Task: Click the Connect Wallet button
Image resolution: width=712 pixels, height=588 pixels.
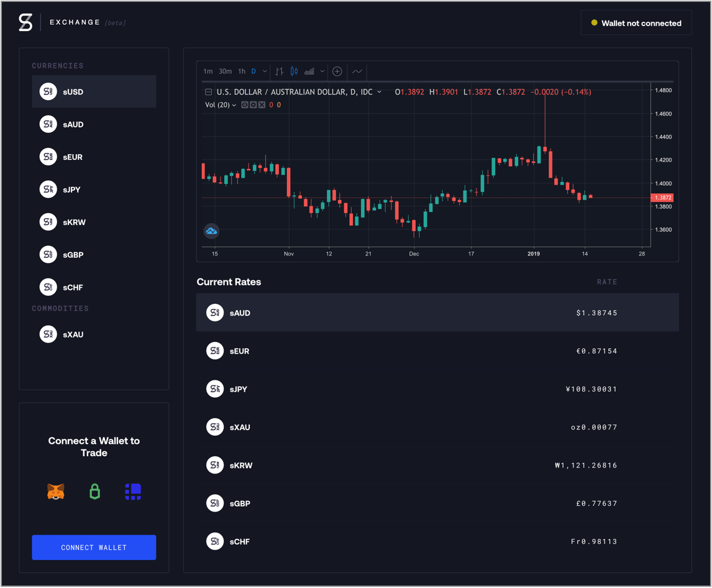Action: coord(94,548)
